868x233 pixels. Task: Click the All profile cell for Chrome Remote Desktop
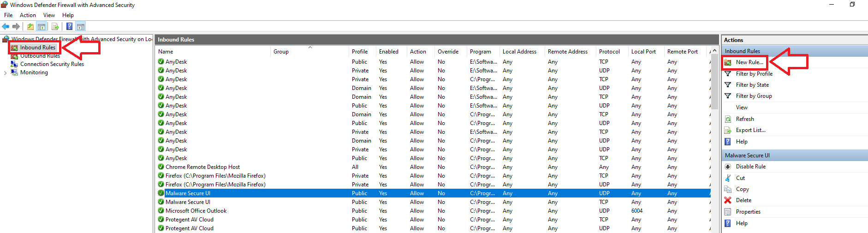coord(355,167)
